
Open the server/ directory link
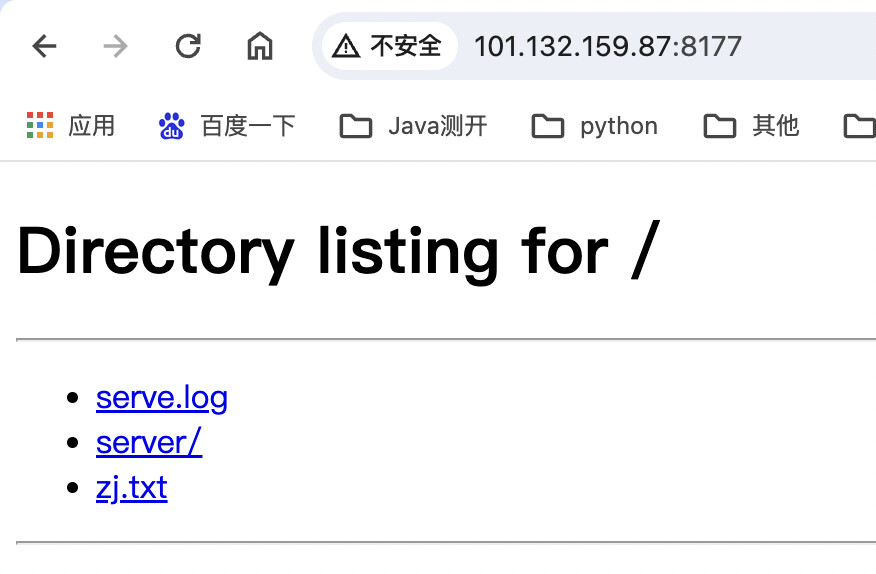coord(149,443)
